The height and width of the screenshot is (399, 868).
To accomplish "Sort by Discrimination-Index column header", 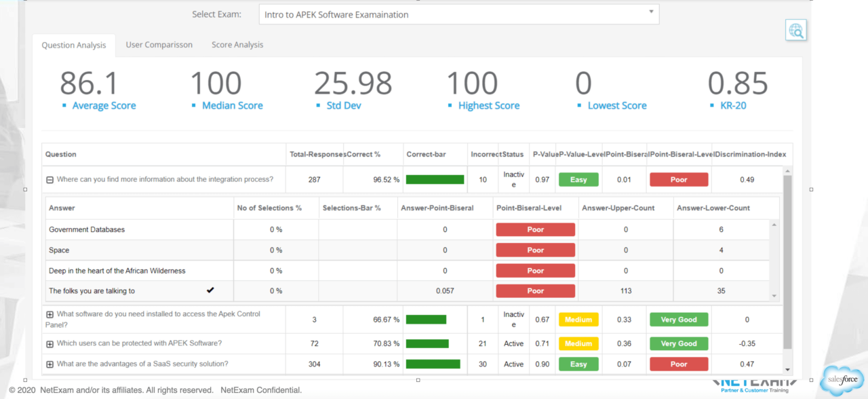I will (x=749, y=155).
